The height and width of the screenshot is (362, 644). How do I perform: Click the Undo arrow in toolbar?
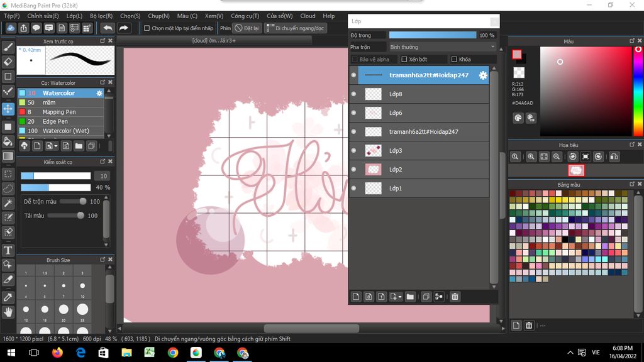click(x=108, y=28)
